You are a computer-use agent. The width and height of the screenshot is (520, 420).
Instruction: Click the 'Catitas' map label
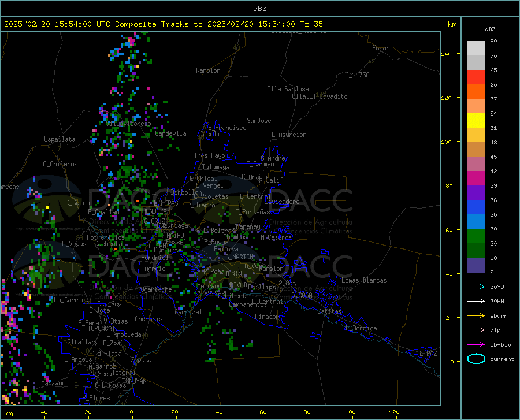point(330,311)
